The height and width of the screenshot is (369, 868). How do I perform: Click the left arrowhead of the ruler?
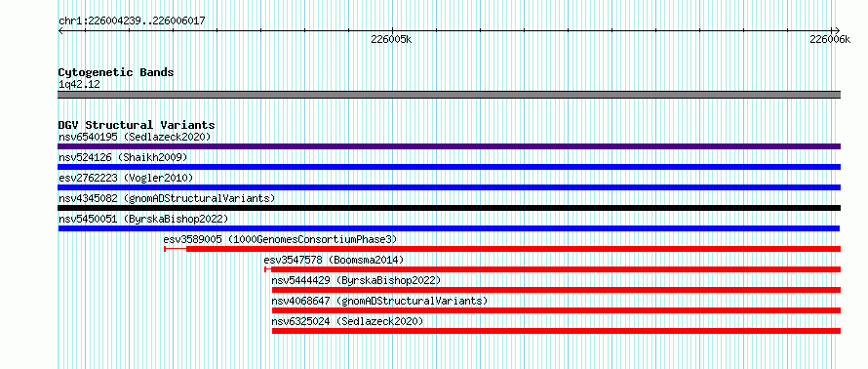[60, 30]
